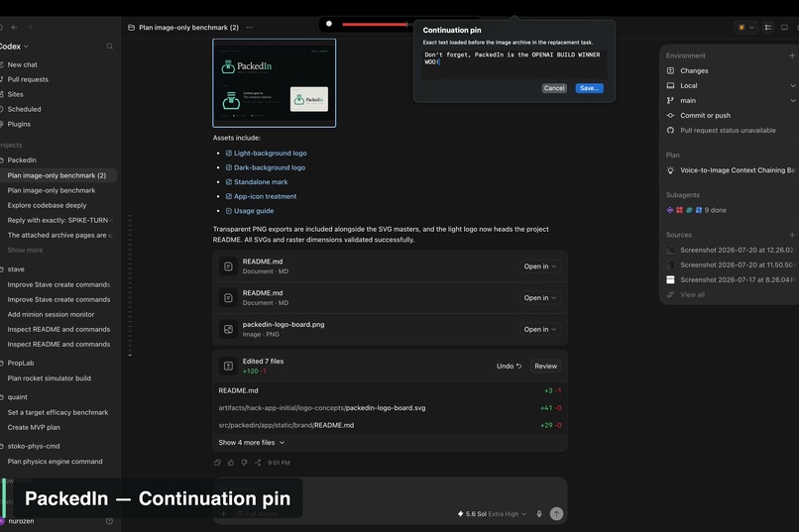Start voice input with the microphone icon
Image resolution: width=799 pixels, height=532 pixels.
(539, 514)
